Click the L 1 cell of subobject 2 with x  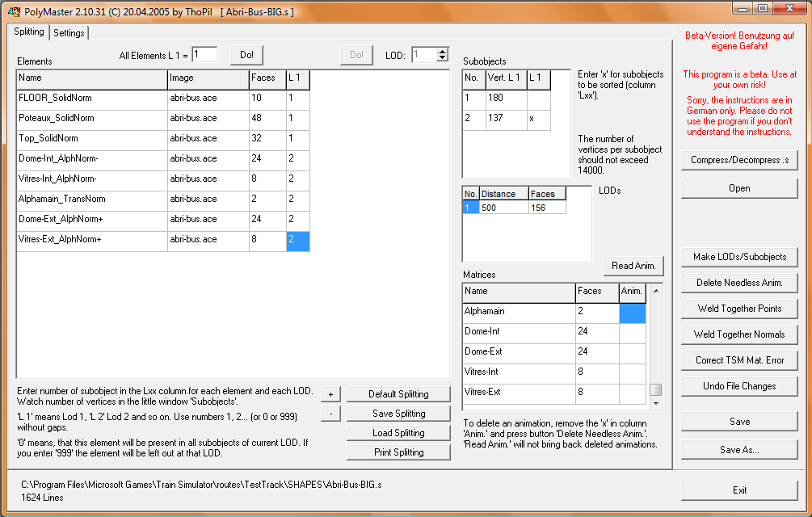pos(539,120)
